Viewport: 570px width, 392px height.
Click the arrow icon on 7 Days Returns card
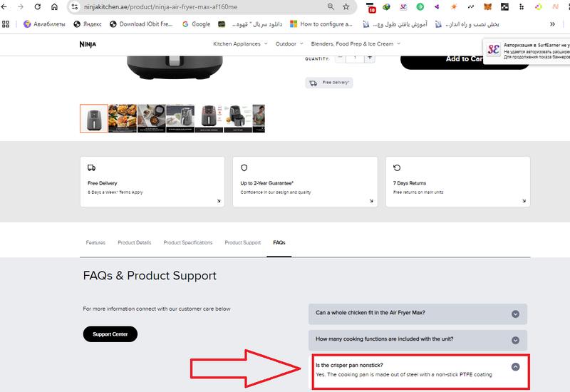(x=524, y=201)
